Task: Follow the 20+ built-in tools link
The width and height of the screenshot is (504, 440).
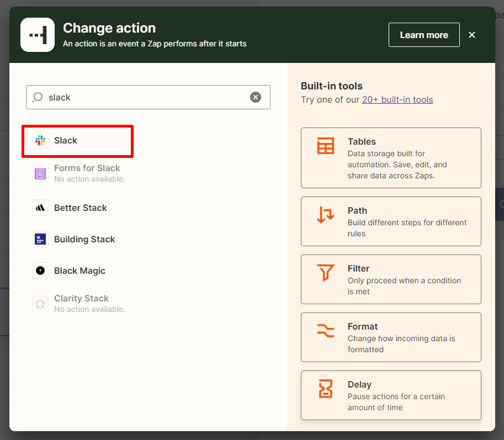Action: [397, 100]
